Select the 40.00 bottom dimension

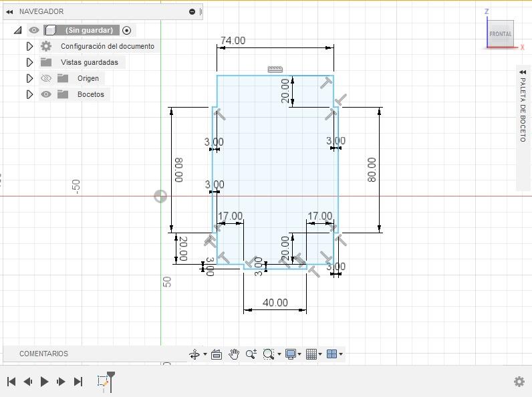tap(275, 303)
